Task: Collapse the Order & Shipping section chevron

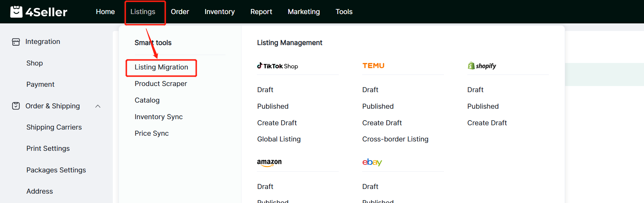Action: [x=98, y=106]
